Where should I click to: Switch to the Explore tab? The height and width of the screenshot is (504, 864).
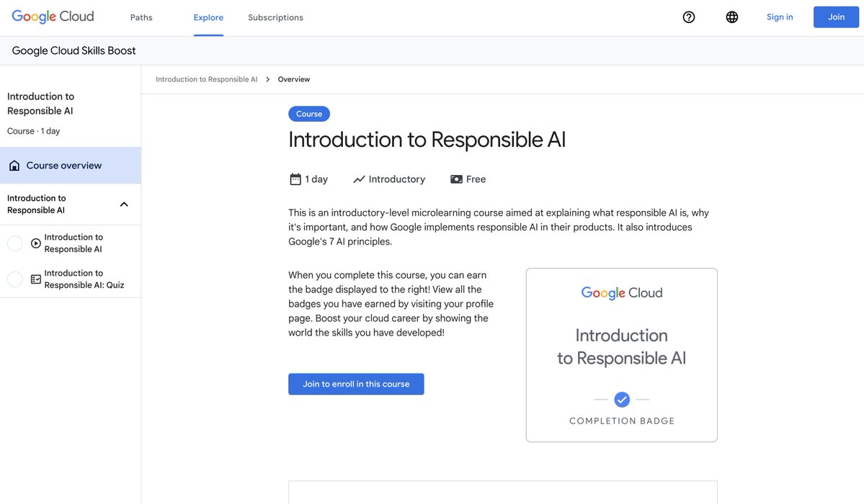(208, 17)
